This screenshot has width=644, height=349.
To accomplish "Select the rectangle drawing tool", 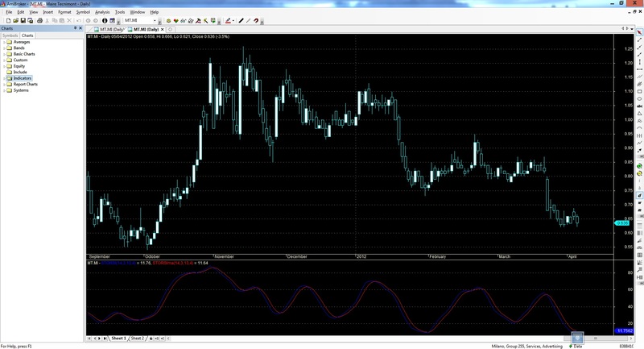I will coord(639,92).
